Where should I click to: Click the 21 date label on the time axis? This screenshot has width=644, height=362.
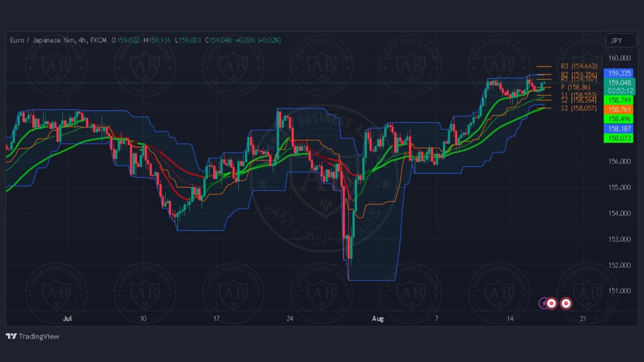coord(583,319)
